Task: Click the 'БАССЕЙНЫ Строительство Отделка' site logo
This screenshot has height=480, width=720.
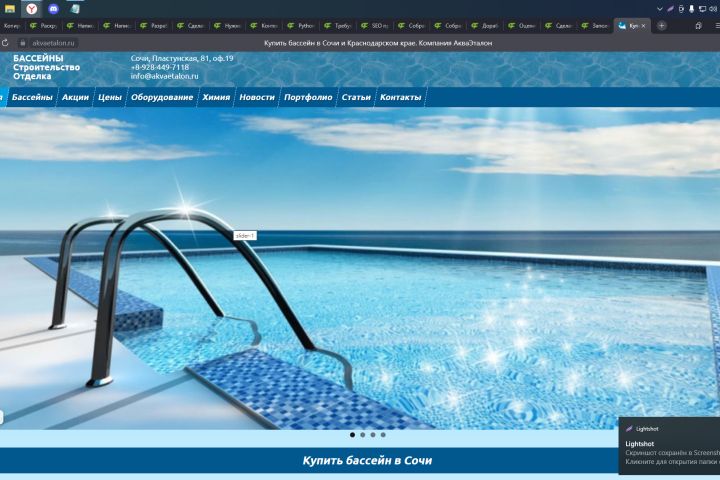Action: 46,67
